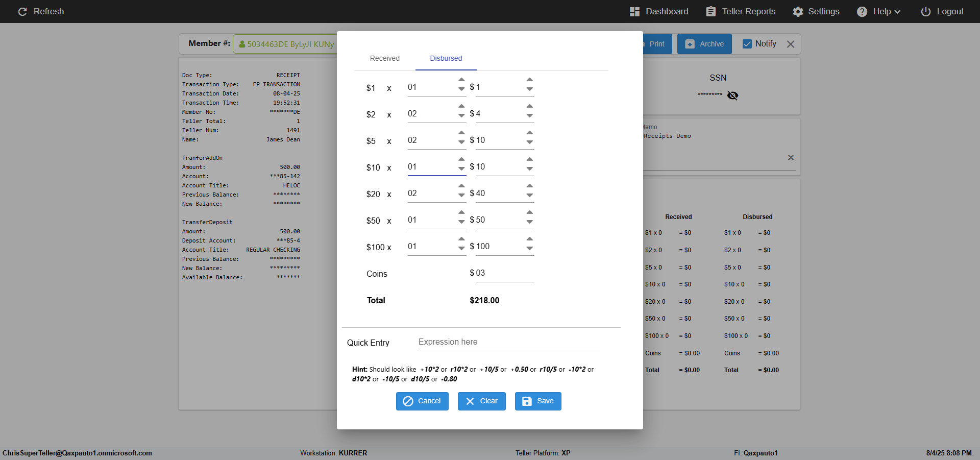Decrease $2 bill count
This screenshot has height=460, width=980.
pos(461,115)
